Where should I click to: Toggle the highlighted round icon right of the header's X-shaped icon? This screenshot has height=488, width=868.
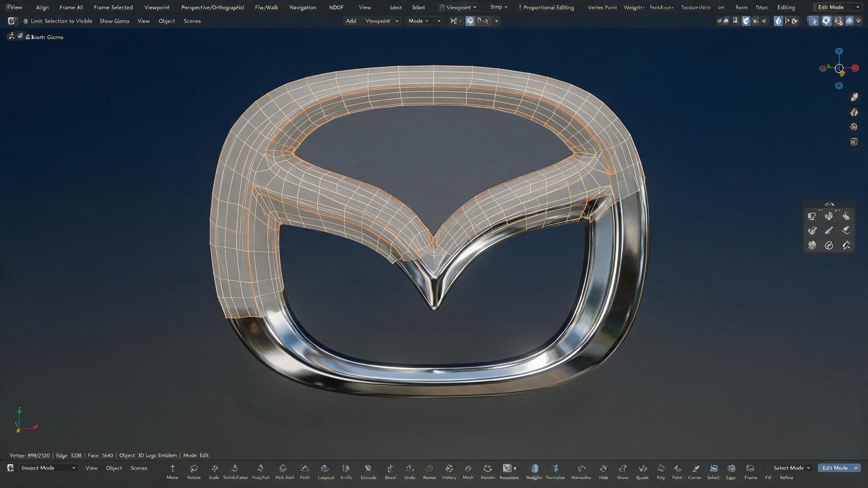[x=470, y=21]
